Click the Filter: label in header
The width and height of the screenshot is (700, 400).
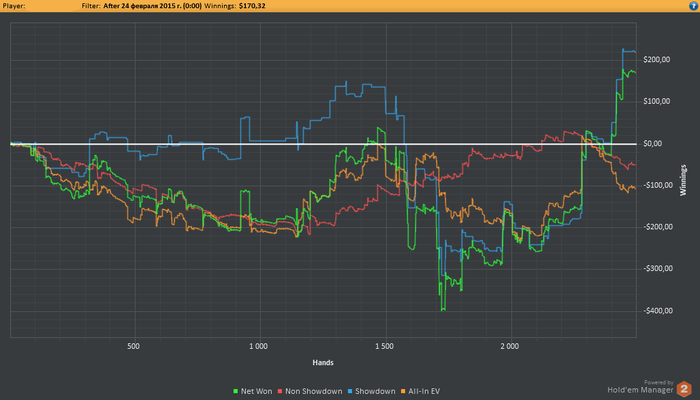coord(91,6)
